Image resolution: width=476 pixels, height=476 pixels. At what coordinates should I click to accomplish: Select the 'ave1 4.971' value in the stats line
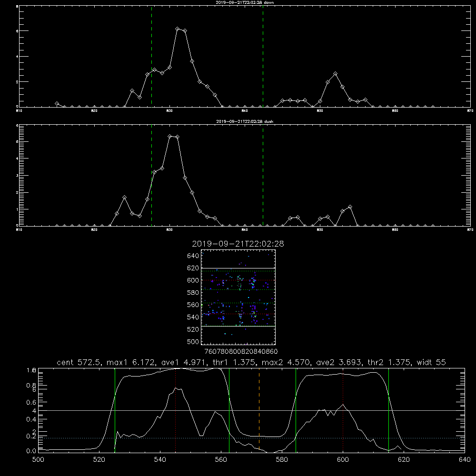[185, 362]
